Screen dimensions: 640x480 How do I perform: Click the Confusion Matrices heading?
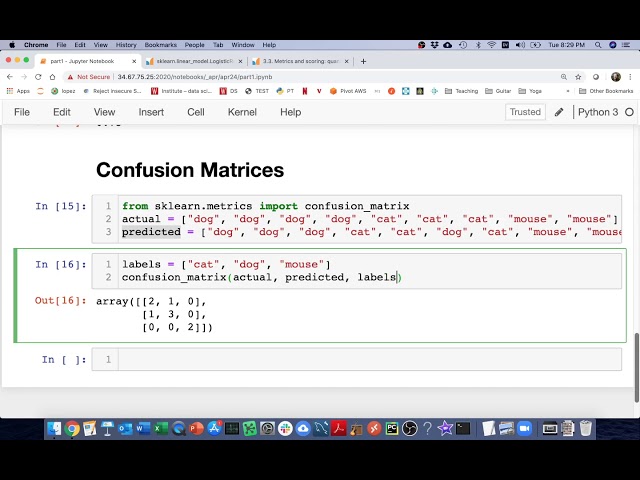coord(190,170)
